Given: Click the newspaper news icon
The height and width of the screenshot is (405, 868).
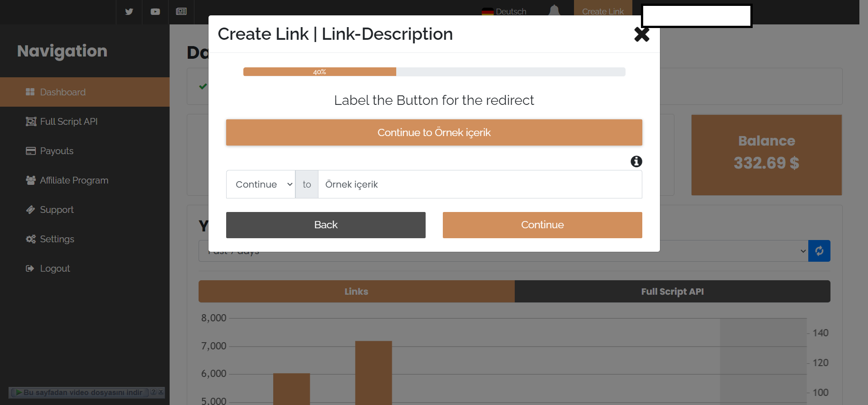Looking at the screenshot, I should click(x=181, y=12).
